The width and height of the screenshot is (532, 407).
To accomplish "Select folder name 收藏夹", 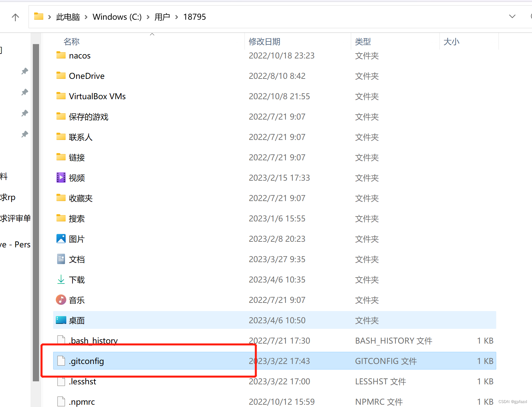I will pyautogui.click(x=81, y=198).
